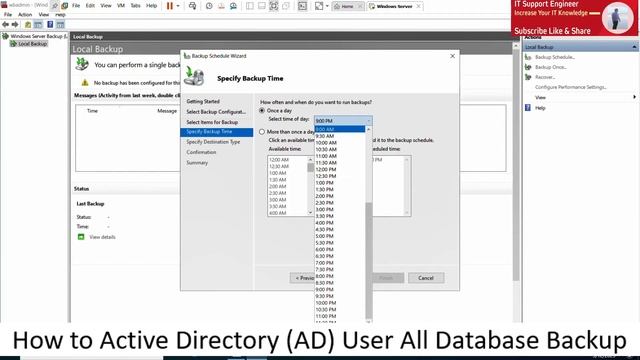Click Configure Performance Settings... link
640x360 pixels.
(x=571, y=87)
